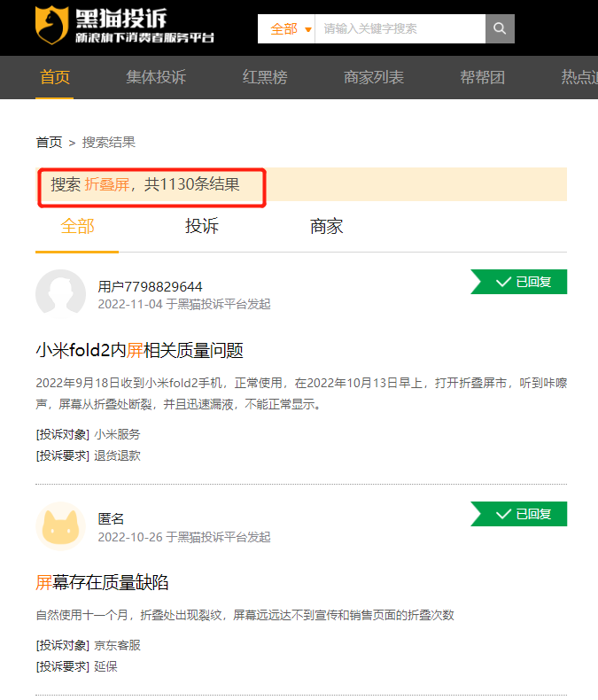The height and width of the screenshot is (700, 598).
Task: Click username 用户7798829644
Action: click(x=150, y=286)
